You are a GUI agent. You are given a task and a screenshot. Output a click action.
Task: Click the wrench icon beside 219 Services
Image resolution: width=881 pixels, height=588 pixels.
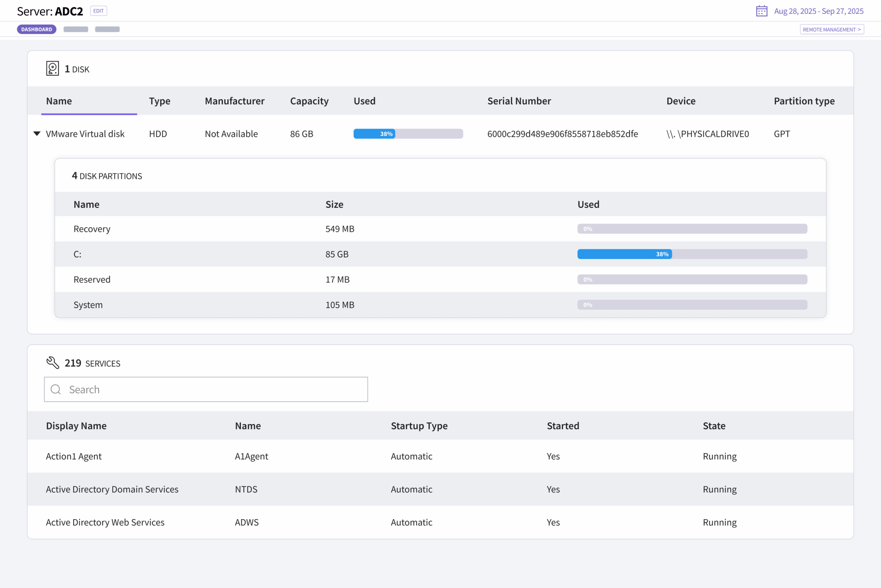52,363
